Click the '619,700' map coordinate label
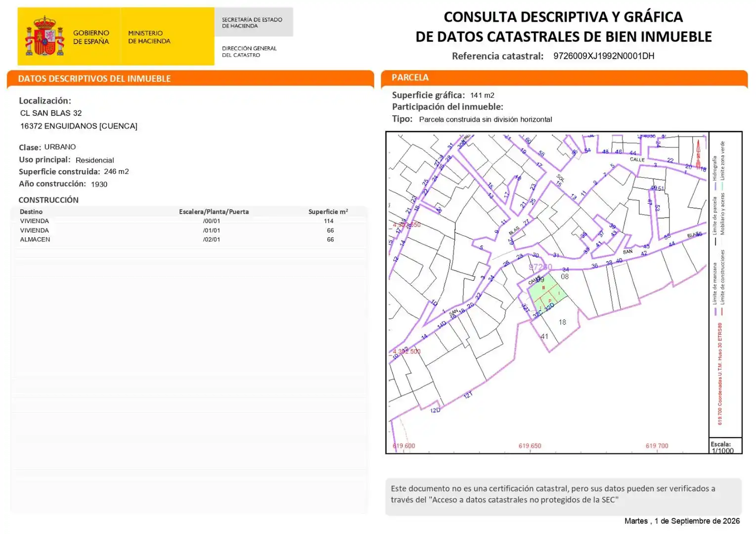756x534 pixels. (x=657, y=446)
